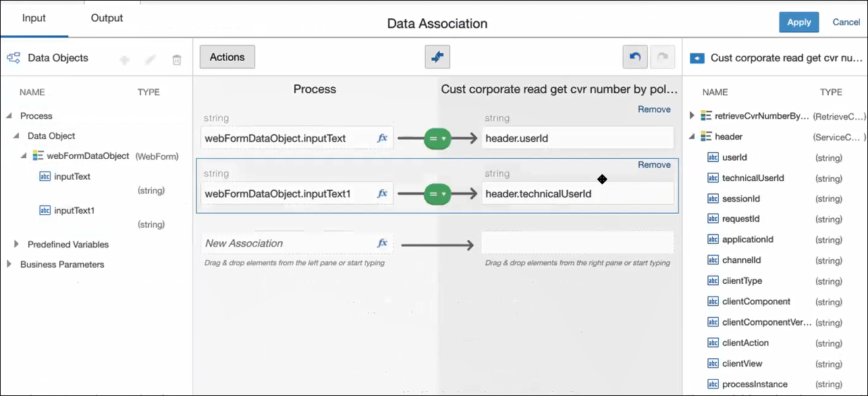The height and width of the screenshot is (396, 868).
Task: Open the equals operator dropdown for header.userId
Action: coord(437,139)
